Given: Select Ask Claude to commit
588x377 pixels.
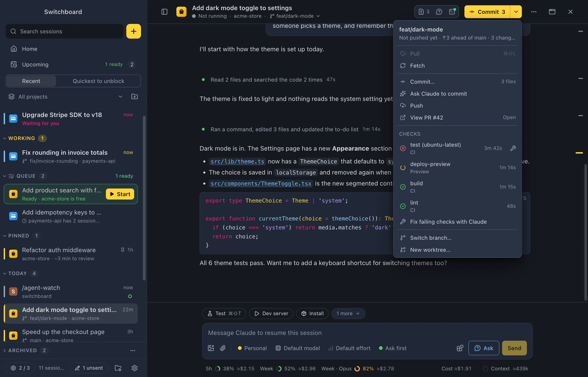Looking at the screenshot, I should [457, 94].
